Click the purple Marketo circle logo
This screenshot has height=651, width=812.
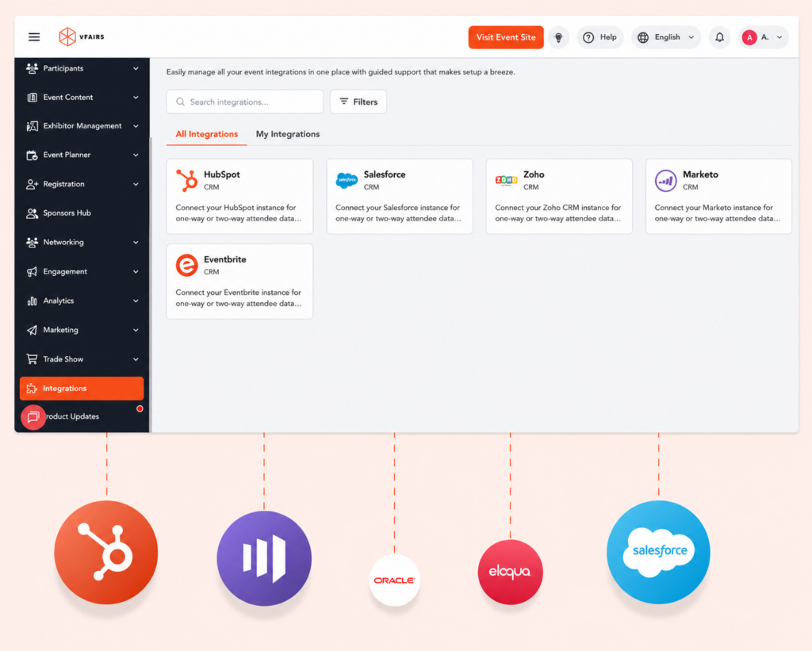click(x=264, y=558)
